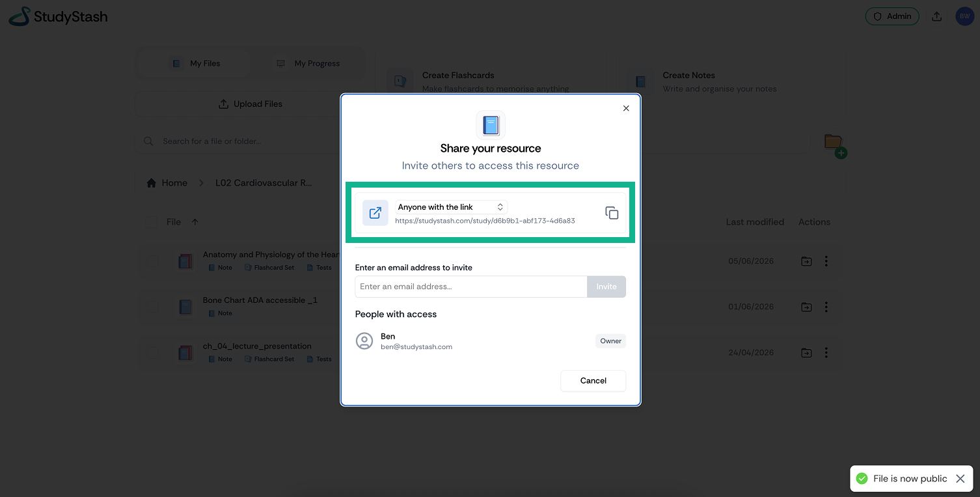Click the upload icon in top bar

937,16
